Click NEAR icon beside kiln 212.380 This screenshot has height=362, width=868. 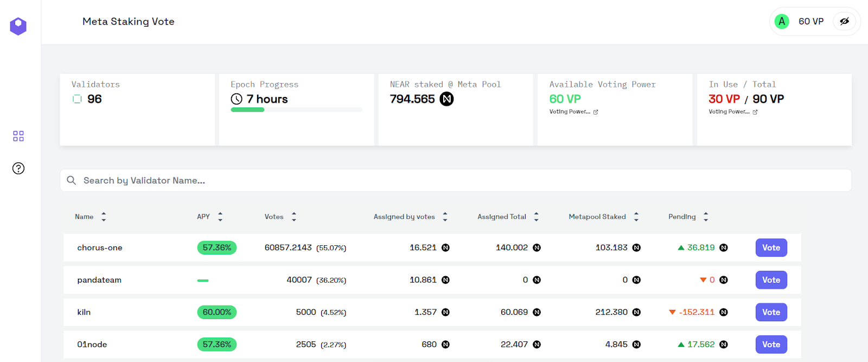[x=636, y=312]
